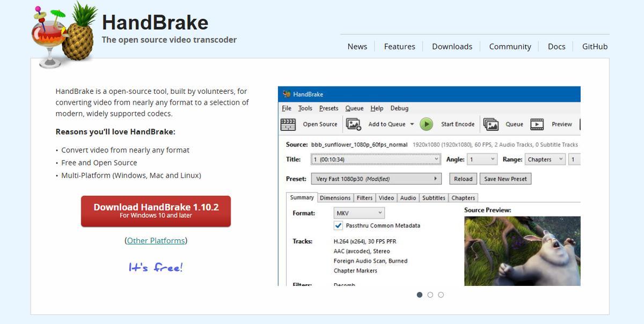This screenshot has height=324, width=644.
Task: Click the Source Preview image thumbnail
Action: (522, 251)
